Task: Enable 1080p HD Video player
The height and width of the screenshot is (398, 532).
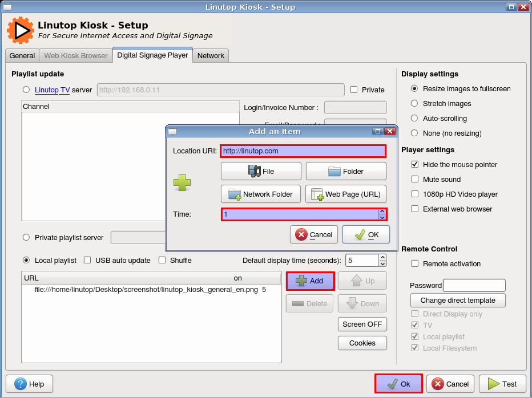Action: [x=415, y=194]
